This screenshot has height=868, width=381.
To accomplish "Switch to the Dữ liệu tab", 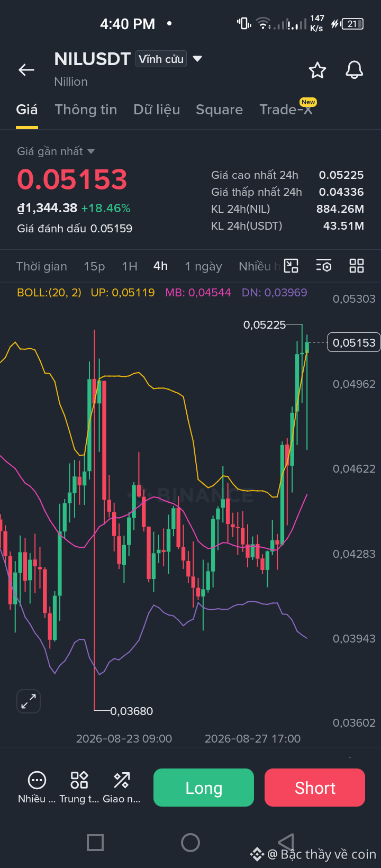I will click(x=157, y=110).
